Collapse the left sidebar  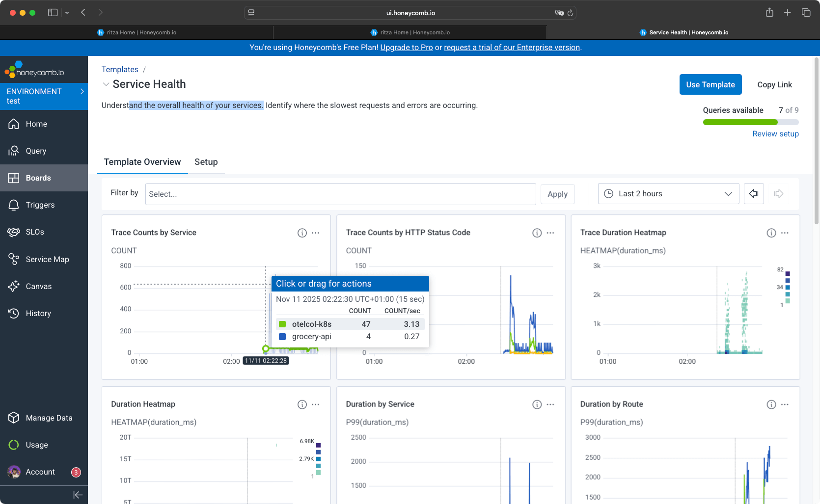[78, 495]
